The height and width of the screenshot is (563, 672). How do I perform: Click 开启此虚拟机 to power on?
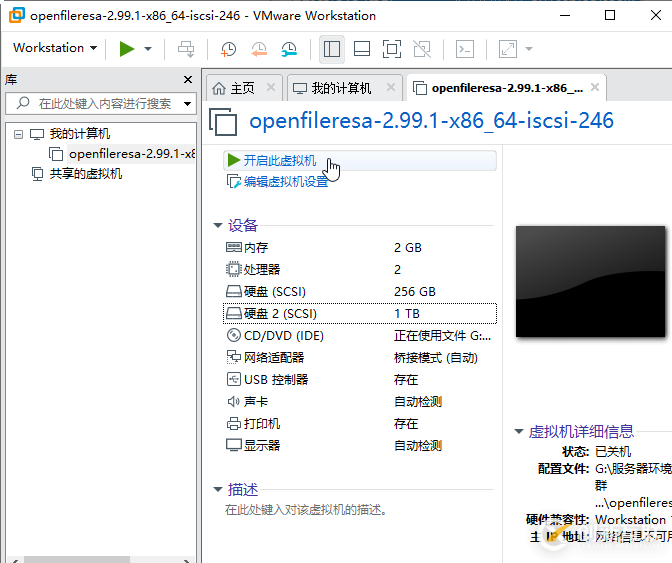279,160
